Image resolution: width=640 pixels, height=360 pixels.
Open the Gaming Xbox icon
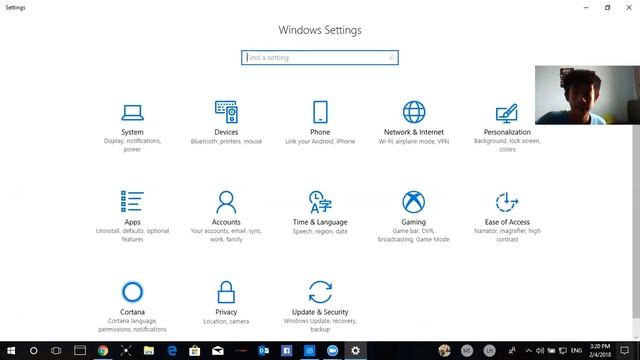click(413, 202)
